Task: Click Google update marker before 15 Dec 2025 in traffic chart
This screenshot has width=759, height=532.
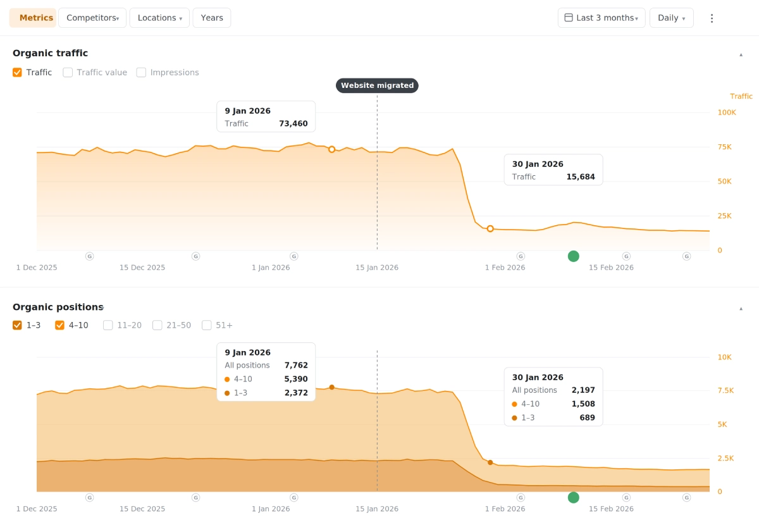Action: click(89, 256)
